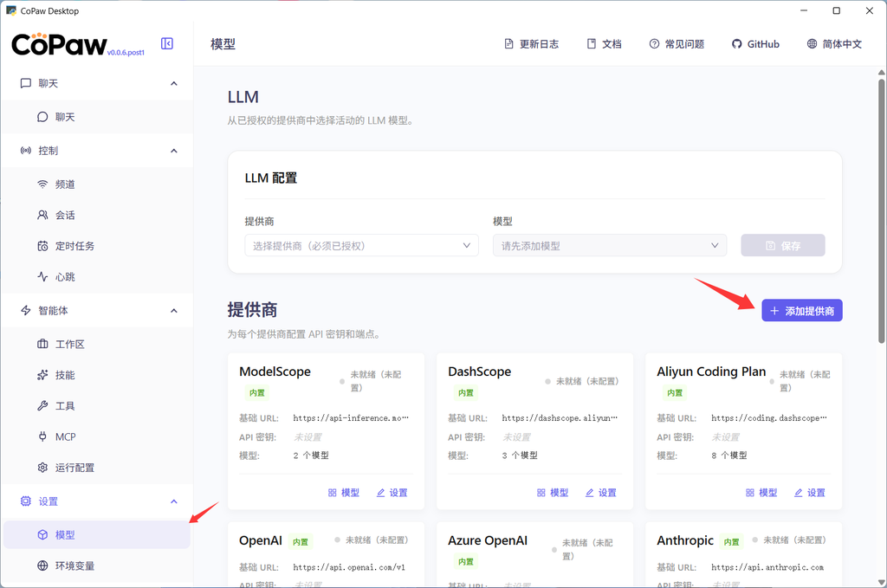Click the 技能 sparkle icon
The height and width of the screenshot is (588, 887).
tap(42, 375)
